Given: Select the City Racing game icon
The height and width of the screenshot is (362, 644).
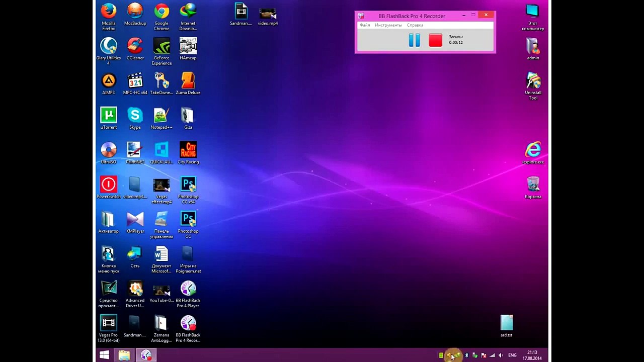Looking at the screenshot, I should (x=188, y=153).
